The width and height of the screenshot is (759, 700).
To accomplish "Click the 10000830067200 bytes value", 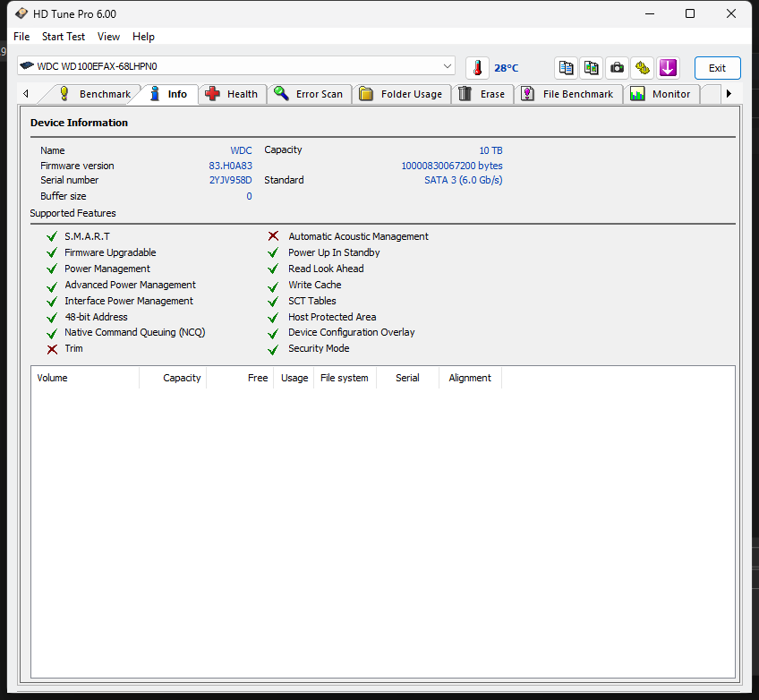I will click(452, 166).
